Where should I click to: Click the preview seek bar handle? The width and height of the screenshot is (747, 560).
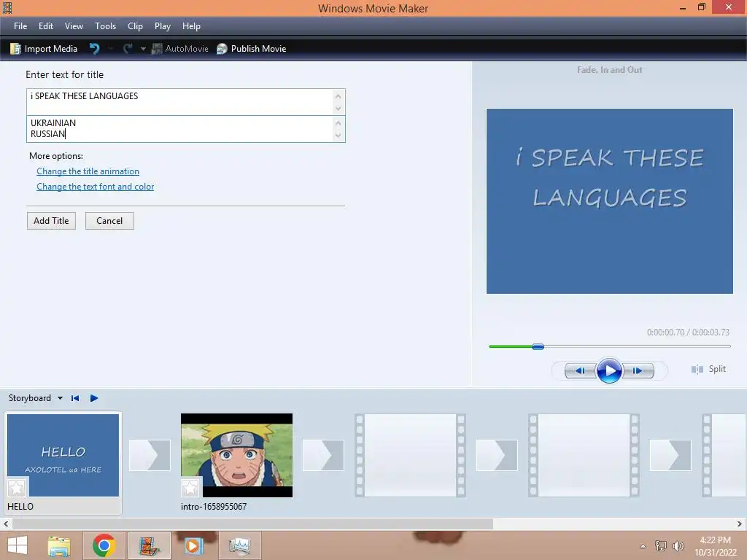pyautogui.click(x=538, y=346)
